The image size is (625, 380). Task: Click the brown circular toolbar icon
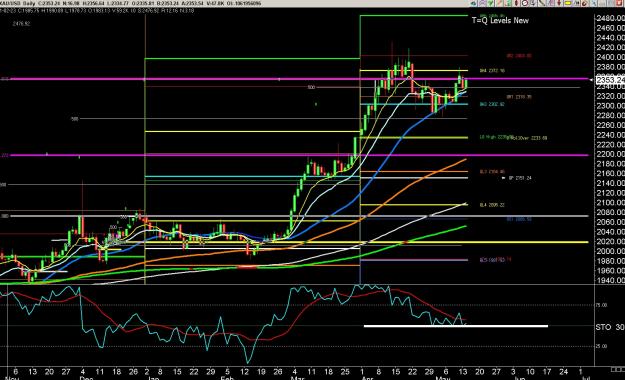click(x=585, y=4)
